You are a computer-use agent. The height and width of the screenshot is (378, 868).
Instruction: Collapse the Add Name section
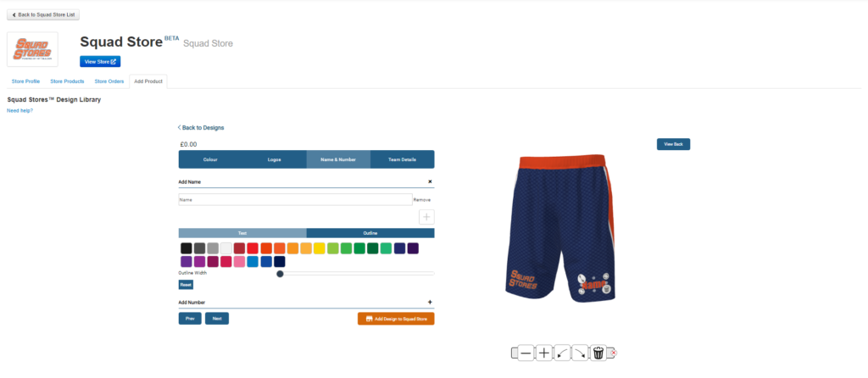[x=430, y=181]
